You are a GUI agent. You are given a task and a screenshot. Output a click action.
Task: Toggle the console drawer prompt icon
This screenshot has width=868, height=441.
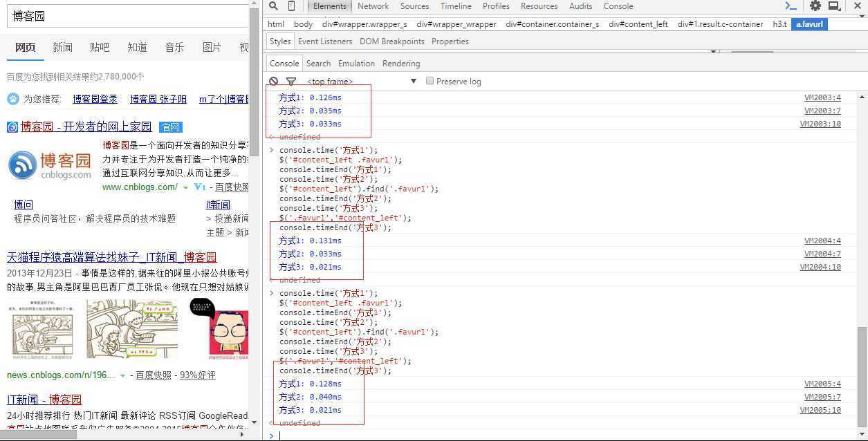[791, 6]
